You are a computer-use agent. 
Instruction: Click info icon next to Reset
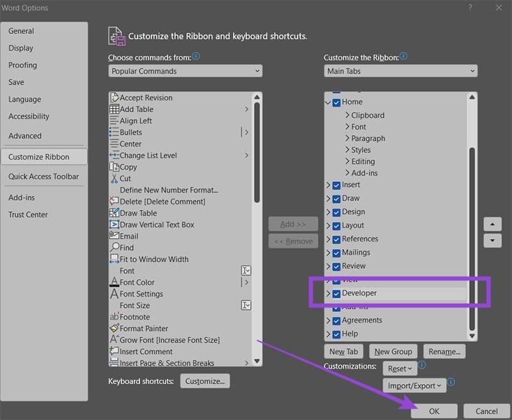coord(422,364)
